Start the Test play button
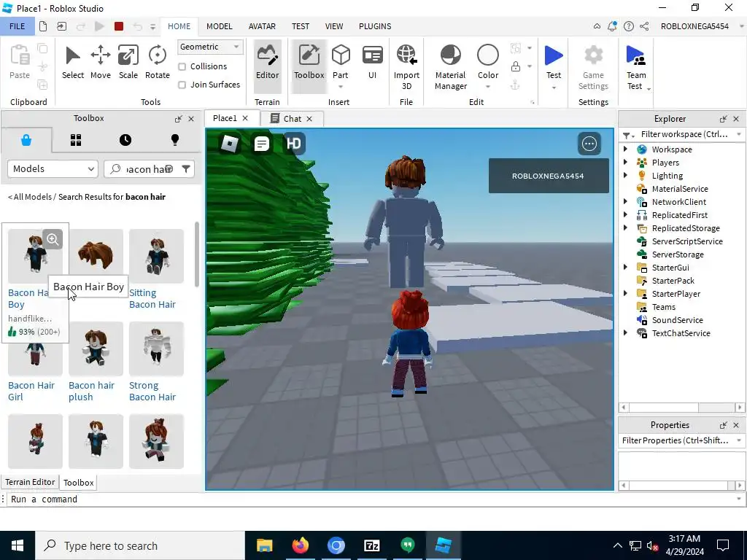 [554, 56]
